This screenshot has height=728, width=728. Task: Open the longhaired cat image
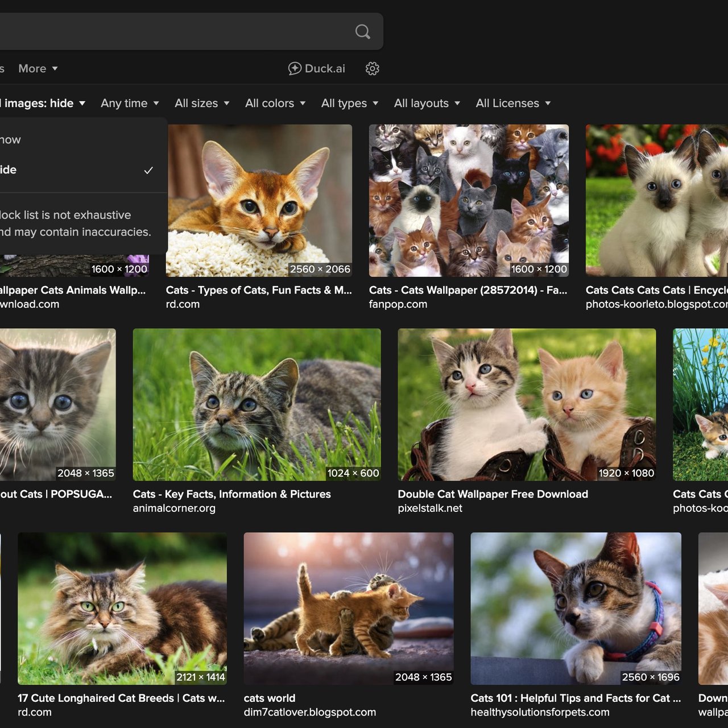point(122,609)
